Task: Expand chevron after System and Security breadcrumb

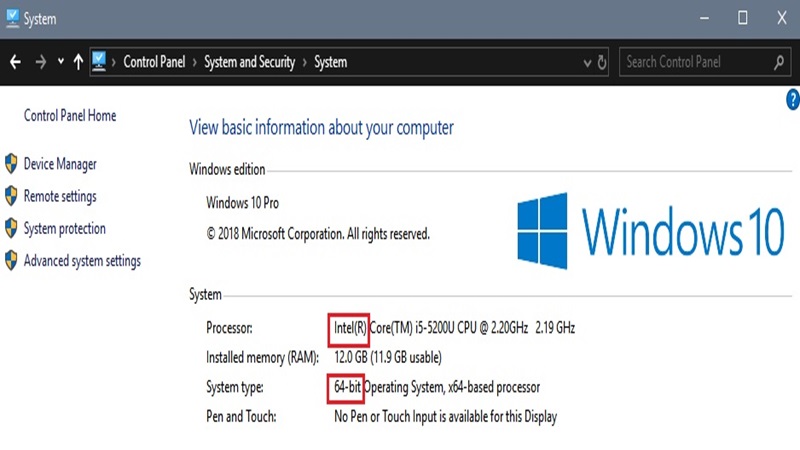Action: click(x=305, y=62)
